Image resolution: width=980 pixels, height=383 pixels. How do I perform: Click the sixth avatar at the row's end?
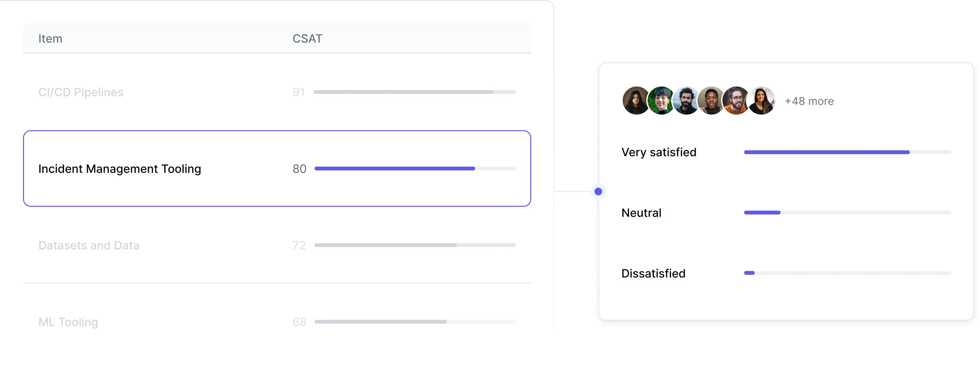tap(761, 101)
